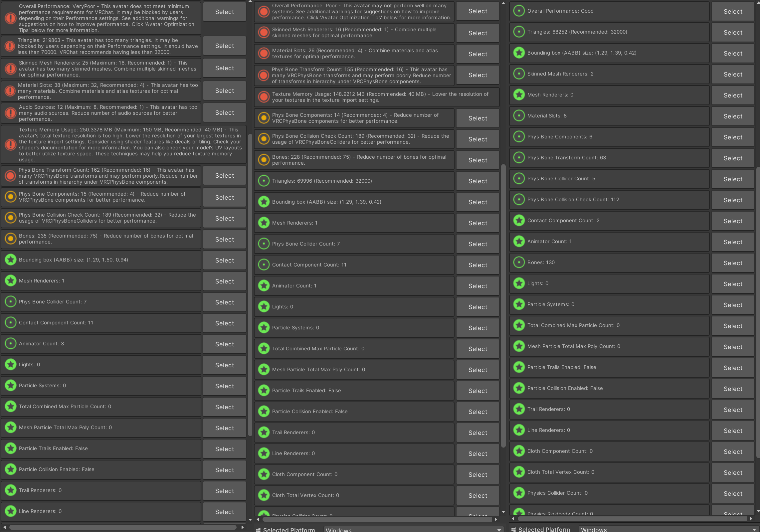Click yellow icon next to Bones: 235
Screen dimensions: 760x532
(x=10, y=239)
